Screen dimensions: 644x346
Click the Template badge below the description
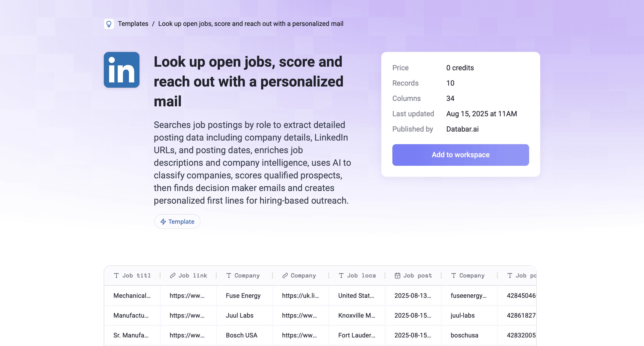[x=177, y=222]
